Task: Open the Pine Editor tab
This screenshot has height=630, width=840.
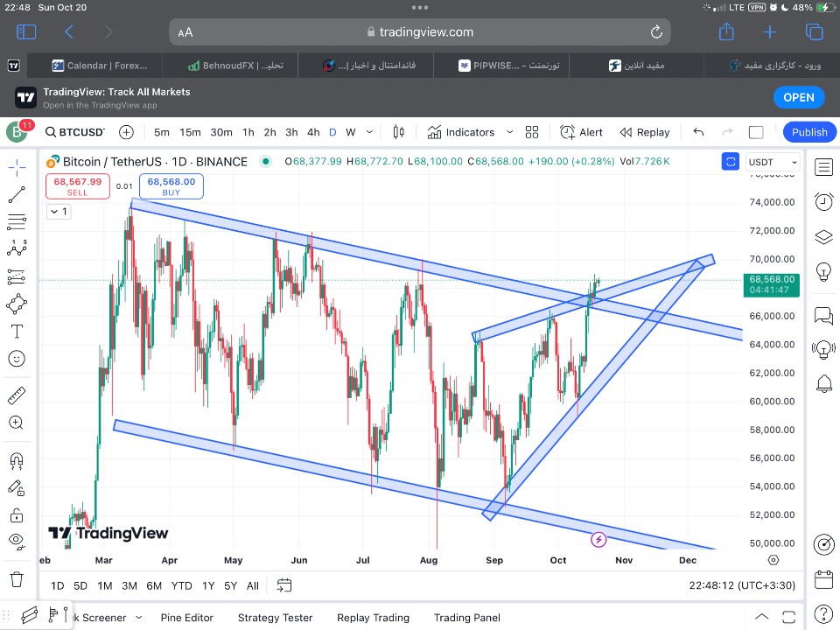Action: tap(187, 618)
